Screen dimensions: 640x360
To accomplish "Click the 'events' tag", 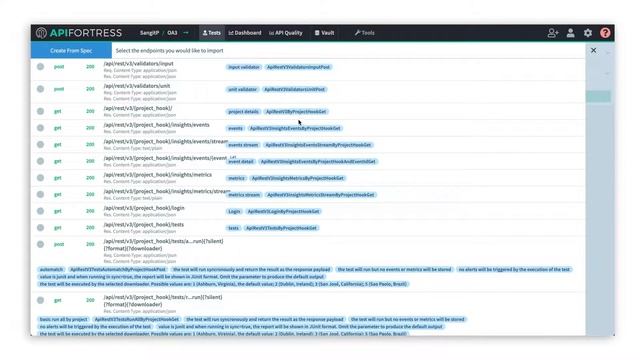I will click(235, 128).
